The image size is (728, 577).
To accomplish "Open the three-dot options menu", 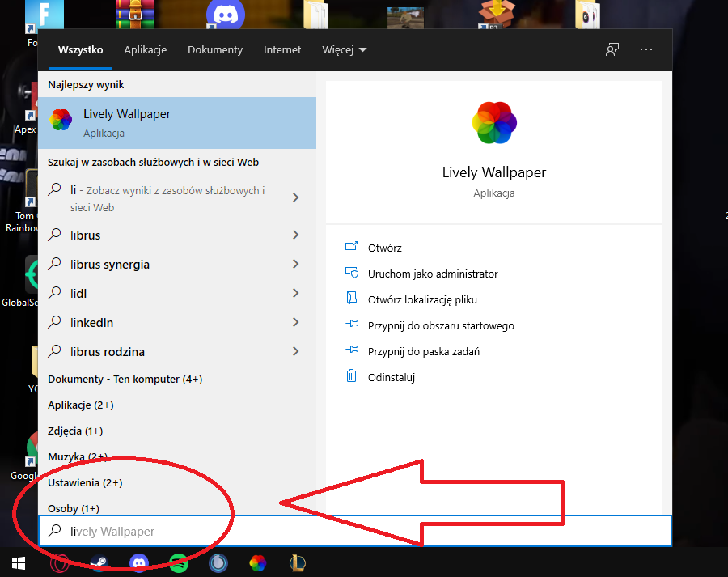I will (x=646, y=49).
